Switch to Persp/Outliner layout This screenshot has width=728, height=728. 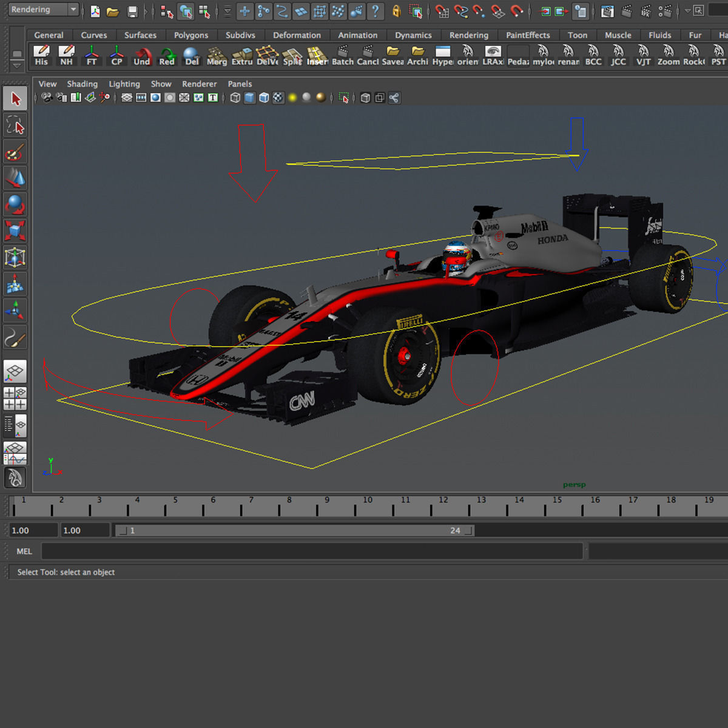tap(15, 425)
